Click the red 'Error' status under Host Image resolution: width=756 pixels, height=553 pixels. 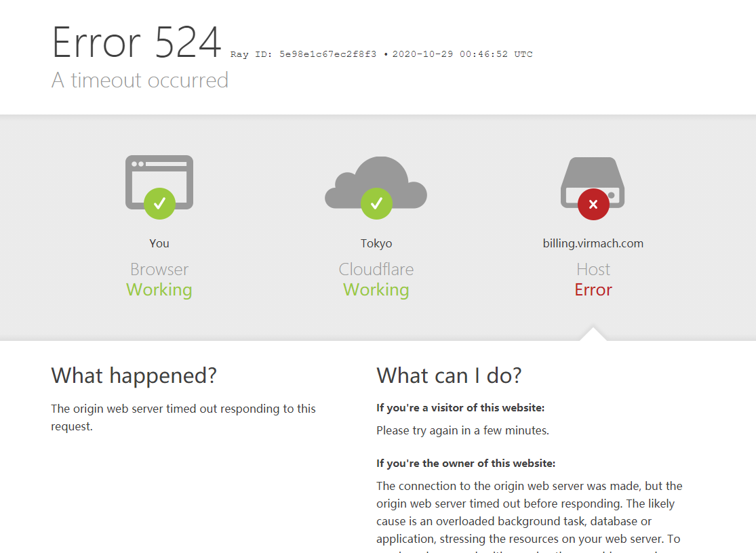point(593,290)
